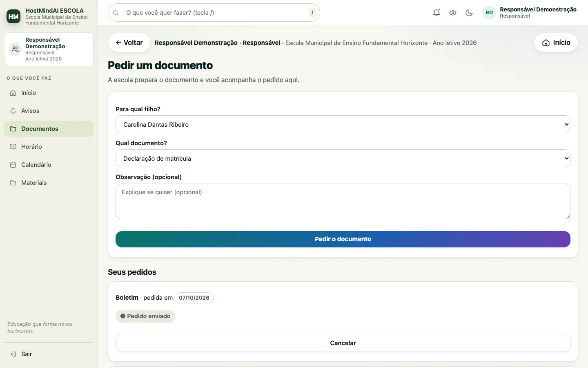Switch to dark mode moon icon

click(x=469, y=13)
